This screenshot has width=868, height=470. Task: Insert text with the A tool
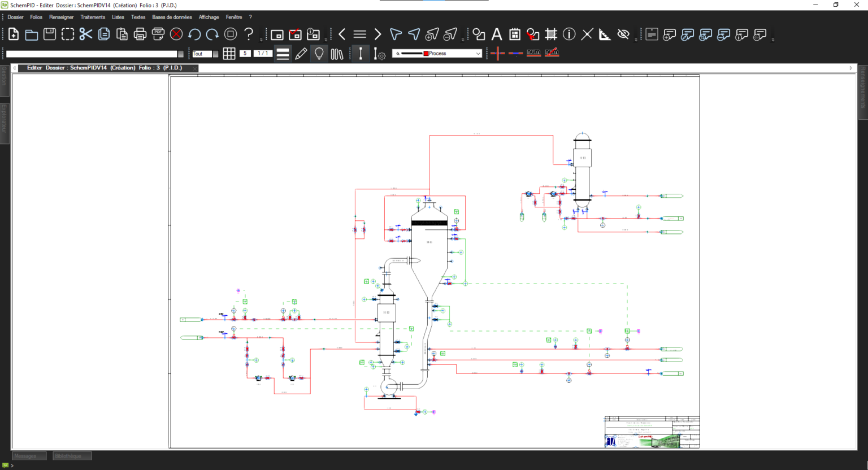coord(496,34)
